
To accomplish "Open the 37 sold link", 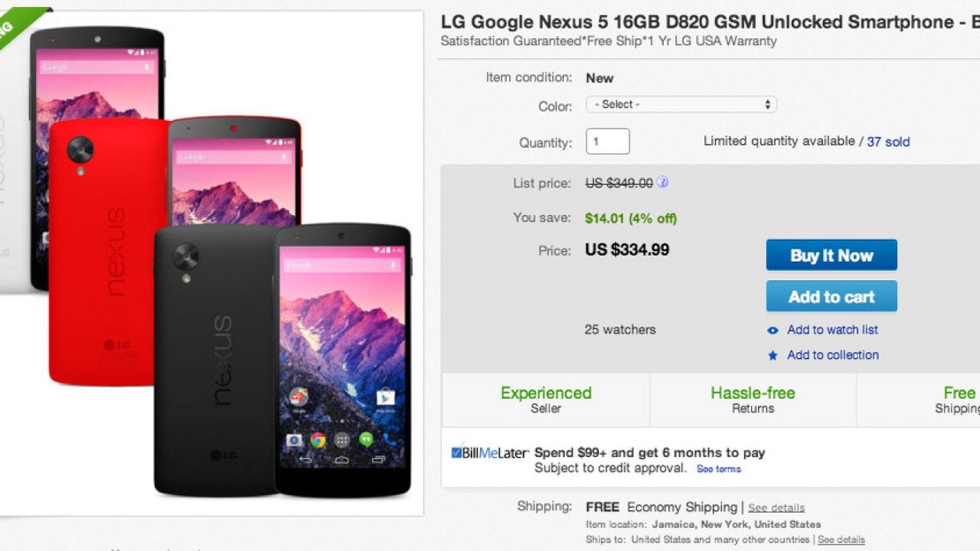I will 888,142.
